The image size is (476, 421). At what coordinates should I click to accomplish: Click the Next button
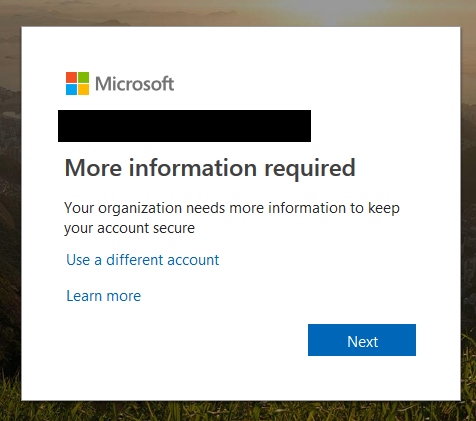(x=362, y=340)
